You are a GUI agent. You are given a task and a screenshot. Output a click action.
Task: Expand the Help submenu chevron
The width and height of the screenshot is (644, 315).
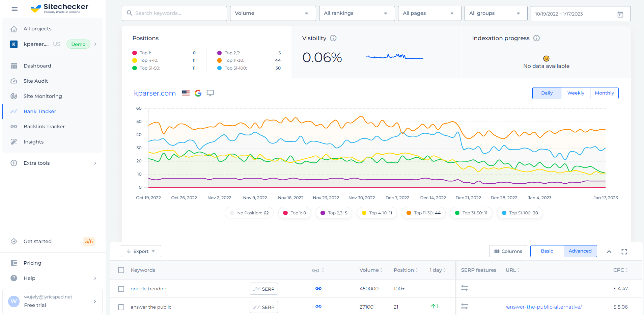[95, 279]
